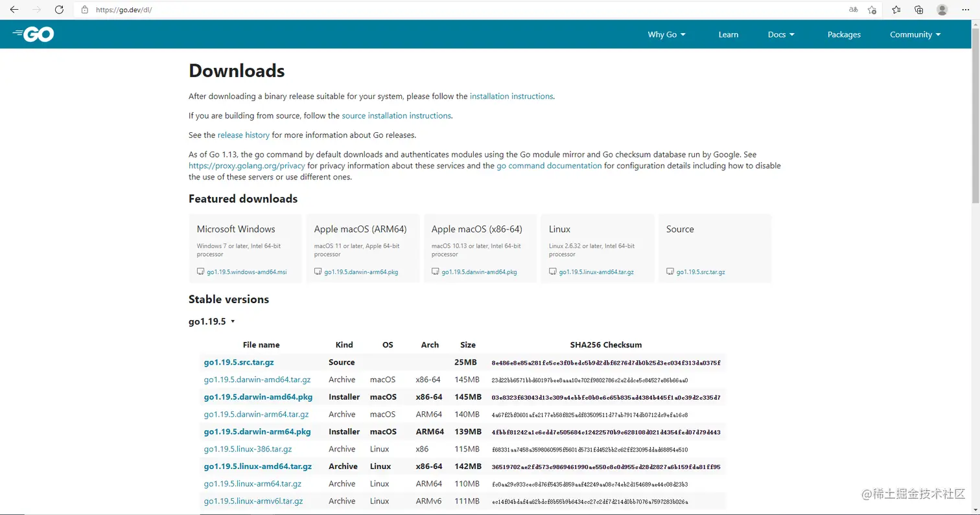Click the user profile avatar
This screenshot has height=515, width=980.
coord(942,10)
